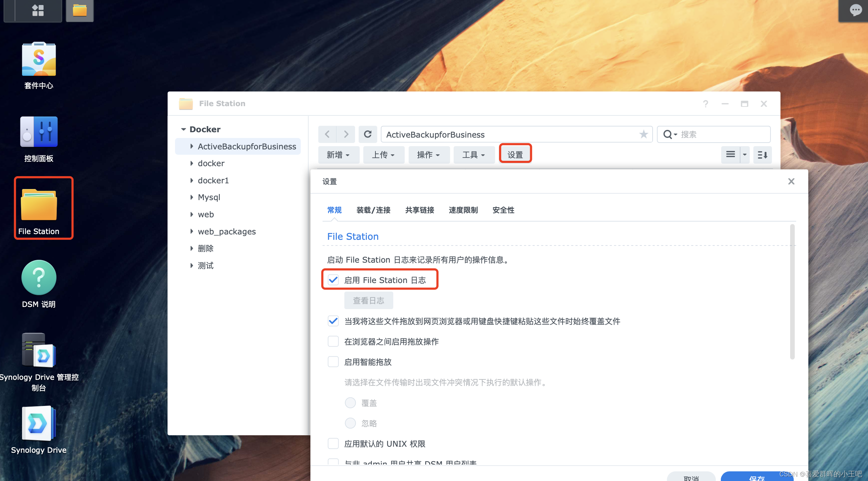The width and height of the screenshot is (868, 481).
Task: Click the sort order icon
Action: [762, 155]
